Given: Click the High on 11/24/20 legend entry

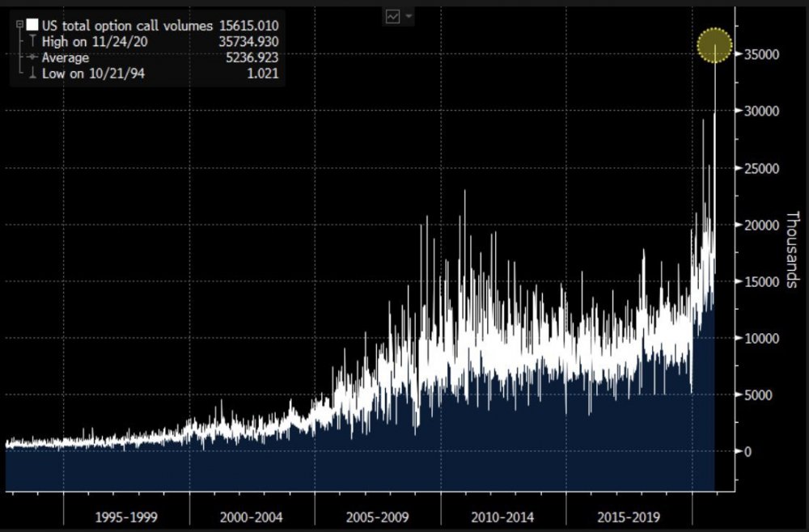Looking at the screenshot, I should (x=95, y=42).
